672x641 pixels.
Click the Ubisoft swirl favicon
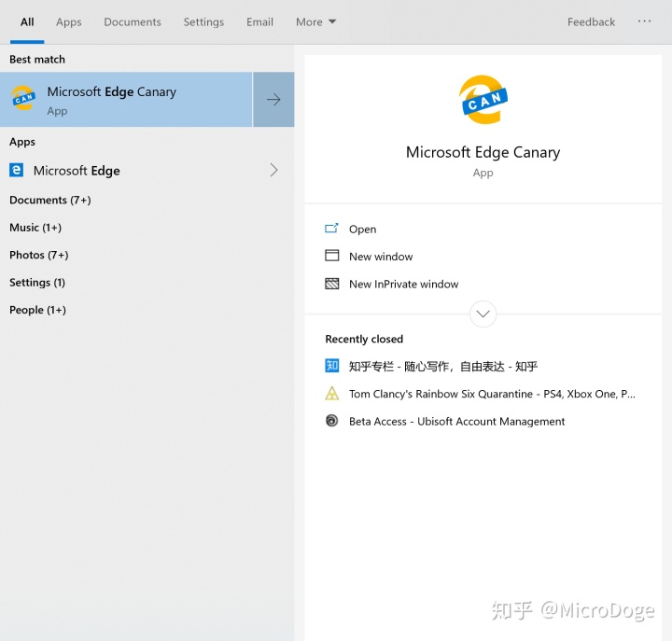(331, 420)
